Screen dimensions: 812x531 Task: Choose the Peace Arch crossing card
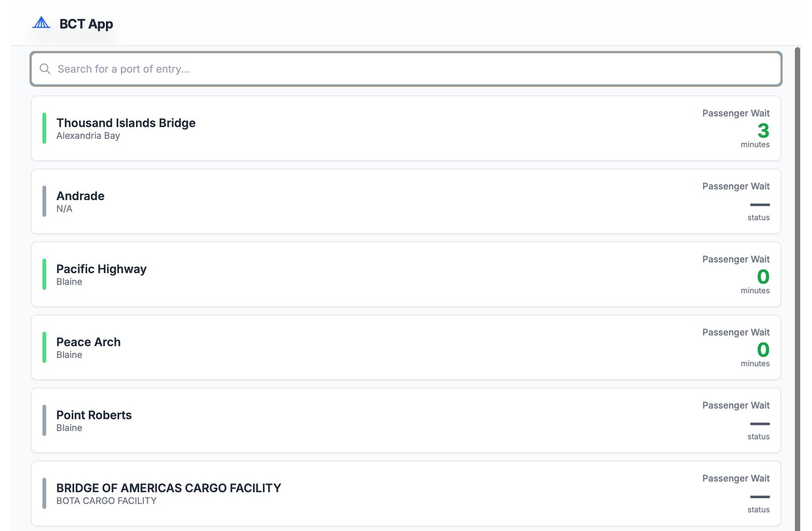406,347
